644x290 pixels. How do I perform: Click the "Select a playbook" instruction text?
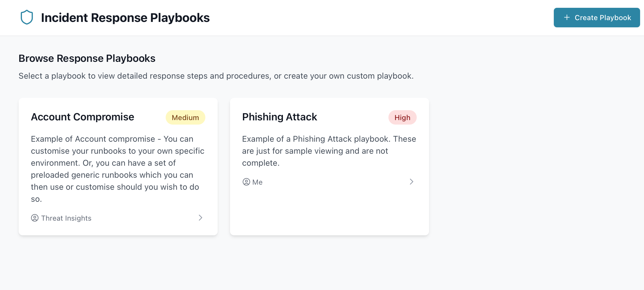pyautogui.click(x=216, y=76)
